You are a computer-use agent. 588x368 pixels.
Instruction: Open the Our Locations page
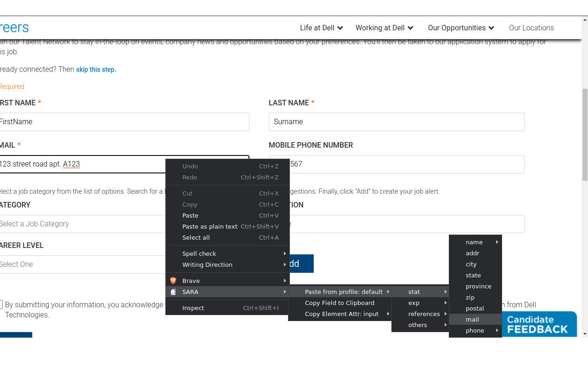click(531, 28)
